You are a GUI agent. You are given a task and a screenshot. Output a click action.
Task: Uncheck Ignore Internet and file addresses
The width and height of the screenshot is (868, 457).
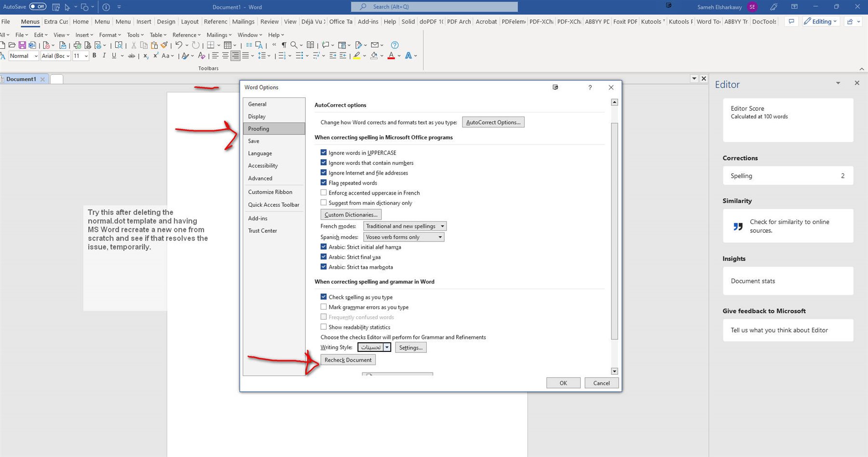pyautogui.click(x=324, y=173)
